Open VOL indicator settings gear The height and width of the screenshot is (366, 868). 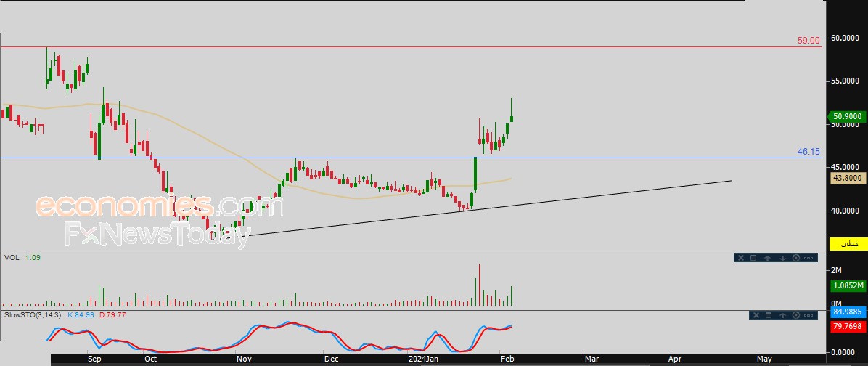pos(796,258)
